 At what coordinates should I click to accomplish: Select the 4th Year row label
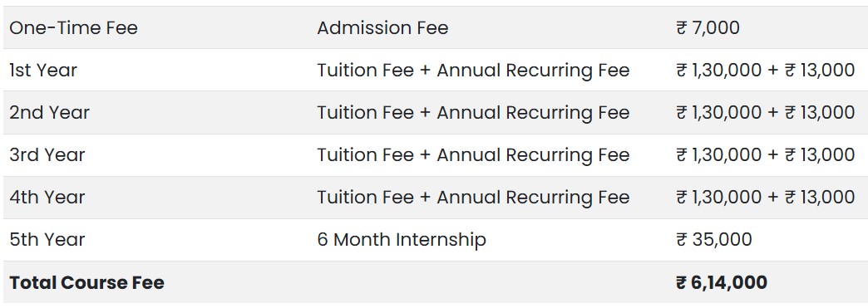tap(47, 198)
